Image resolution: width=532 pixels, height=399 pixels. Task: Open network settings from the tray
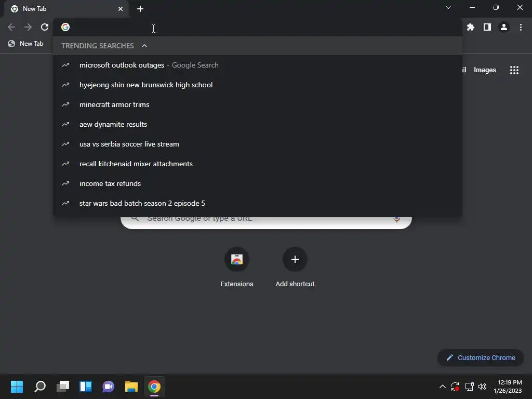tap(469, 387)
